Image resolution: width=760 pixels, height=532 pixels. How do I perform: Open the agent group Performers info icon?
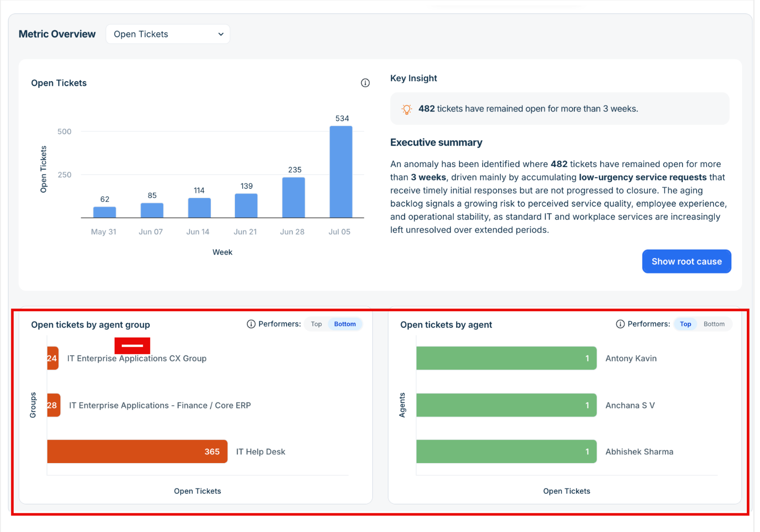coord(251,324)
